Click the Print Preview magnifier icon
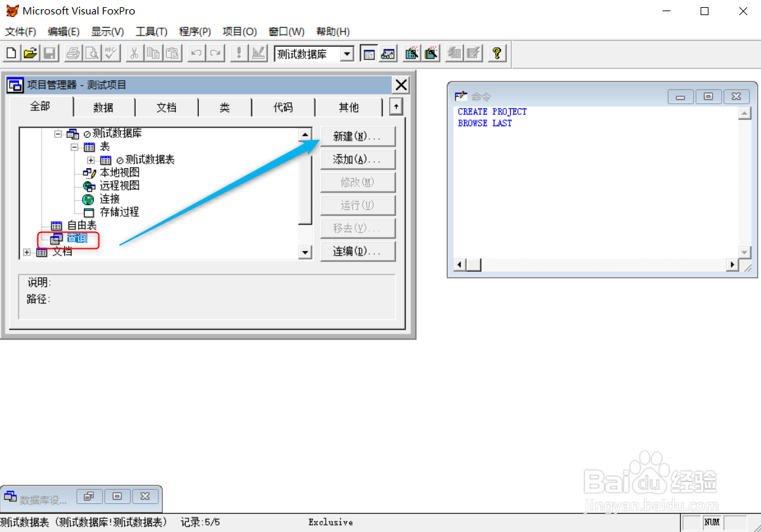The image size is (761, 532). pos(92,53)
